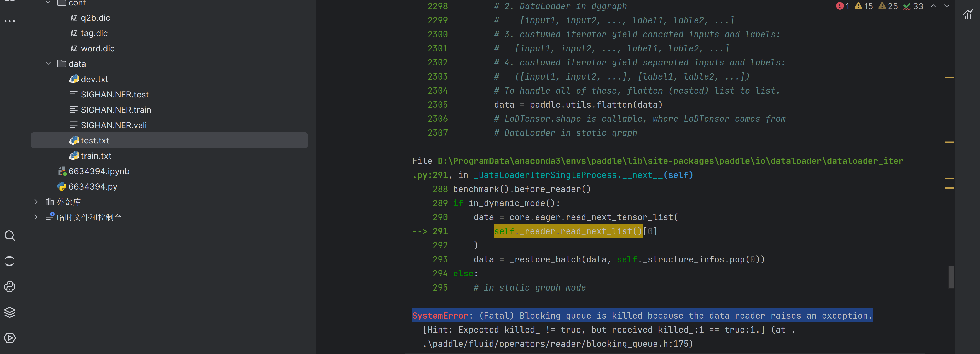The height and width of the screenshot is (354, 980).
Task: Collapse the conf folder
Action: [48, 3]
